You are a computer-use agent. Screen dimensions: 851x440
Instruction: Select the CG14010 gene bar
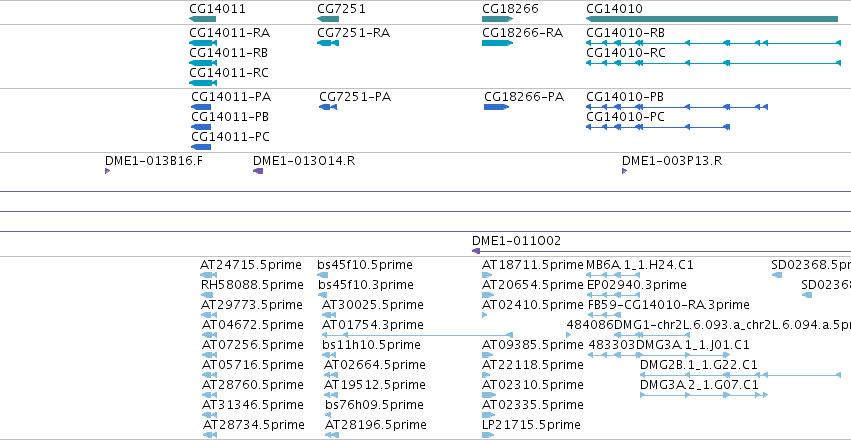[712, 19]
